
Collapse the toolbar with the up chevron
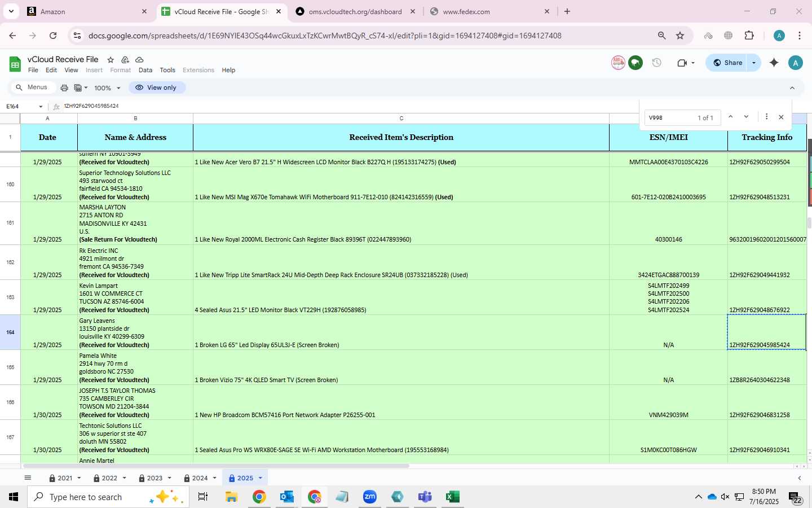792,87
